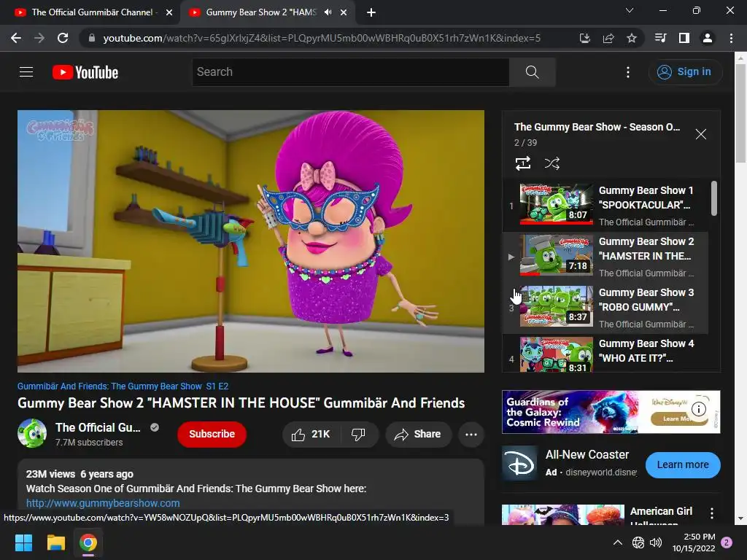Click the video player to pause

point(251,241)
